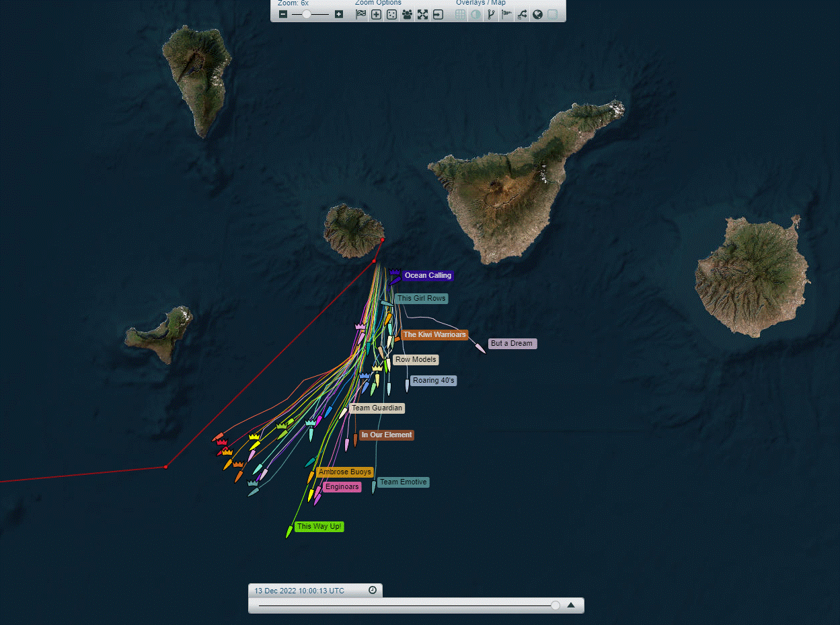Click the follow boat arrow icon
The height and width of the screenshot is (625, 840).
click(x=438, y=14)
